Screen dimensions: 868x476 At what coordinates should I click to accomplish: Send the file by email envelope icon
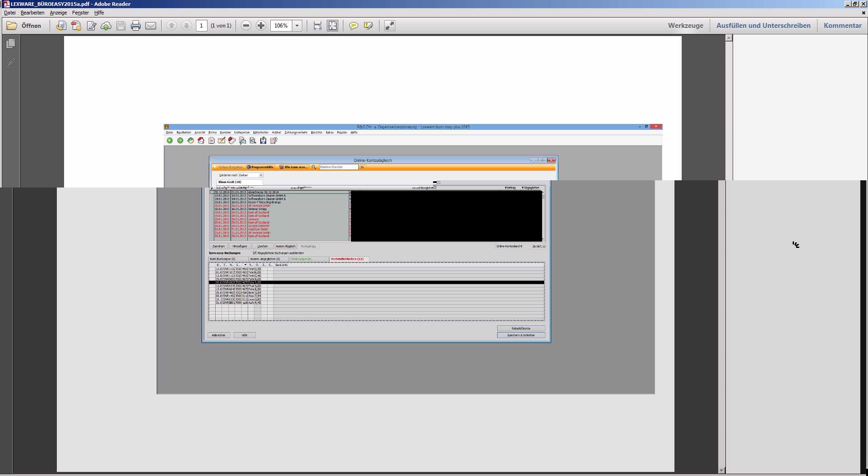click(151, 26)
